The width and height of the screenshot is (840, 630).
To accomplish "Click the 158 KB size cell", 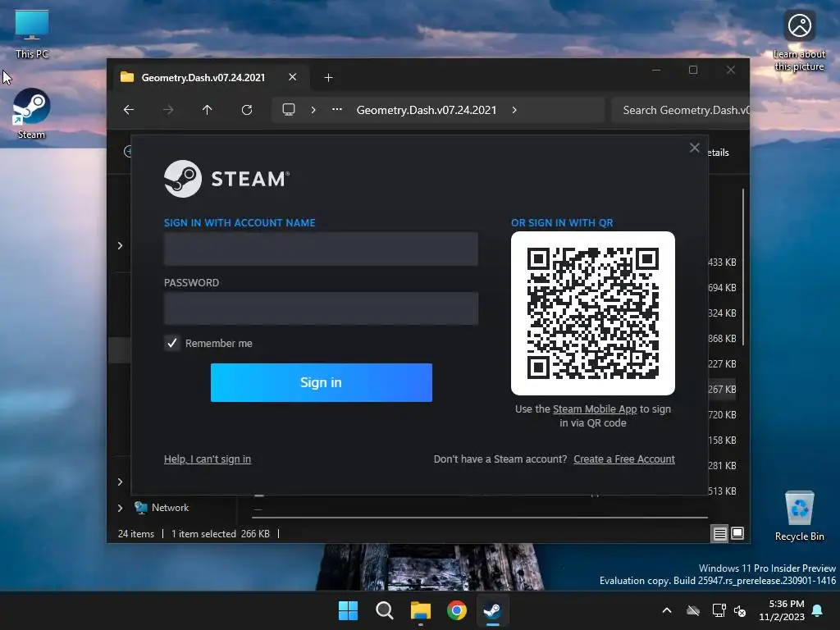I will pos(722,441).
